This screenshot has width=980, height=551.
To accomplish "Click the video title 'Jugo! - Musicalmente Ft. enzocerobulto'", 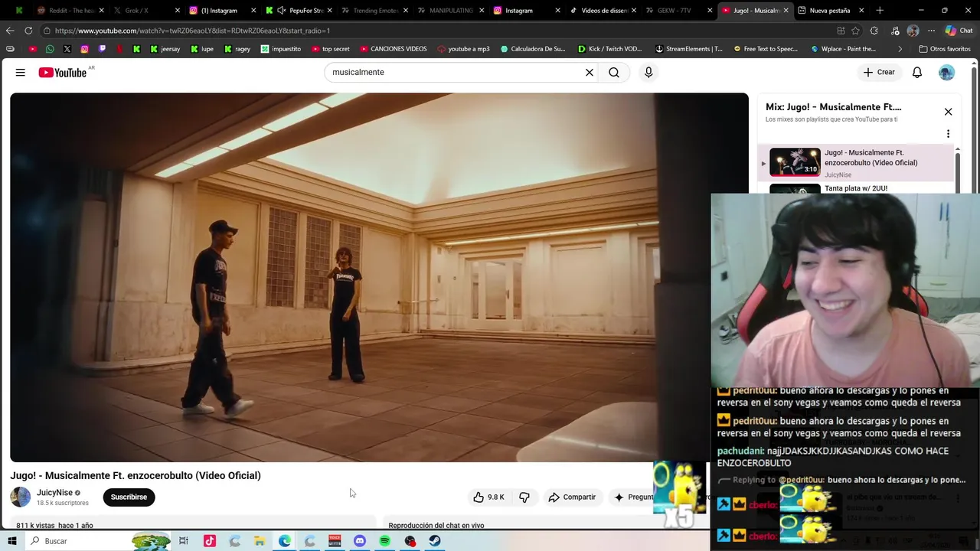I will pos(136,475).
